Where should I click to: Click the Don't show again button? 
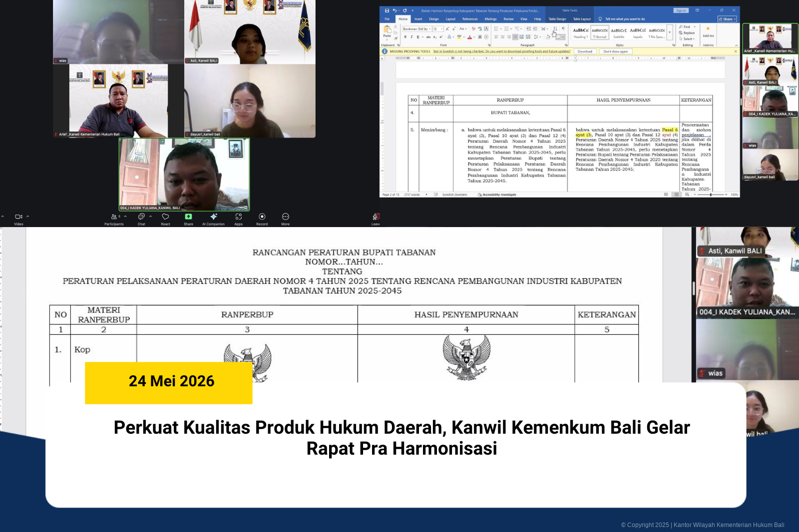pos(615,51)
